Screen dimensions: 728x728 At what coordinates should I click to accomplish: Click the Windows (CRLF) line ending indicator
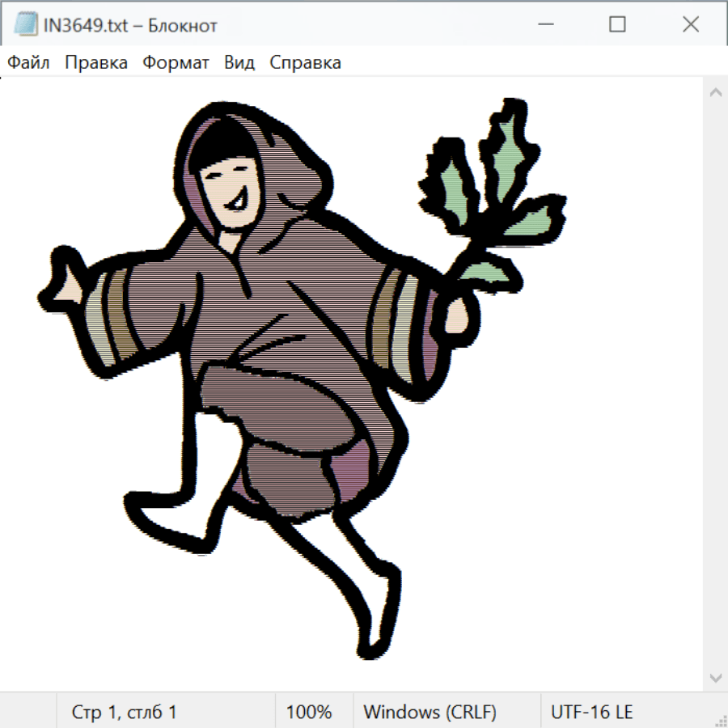(430, 713)
